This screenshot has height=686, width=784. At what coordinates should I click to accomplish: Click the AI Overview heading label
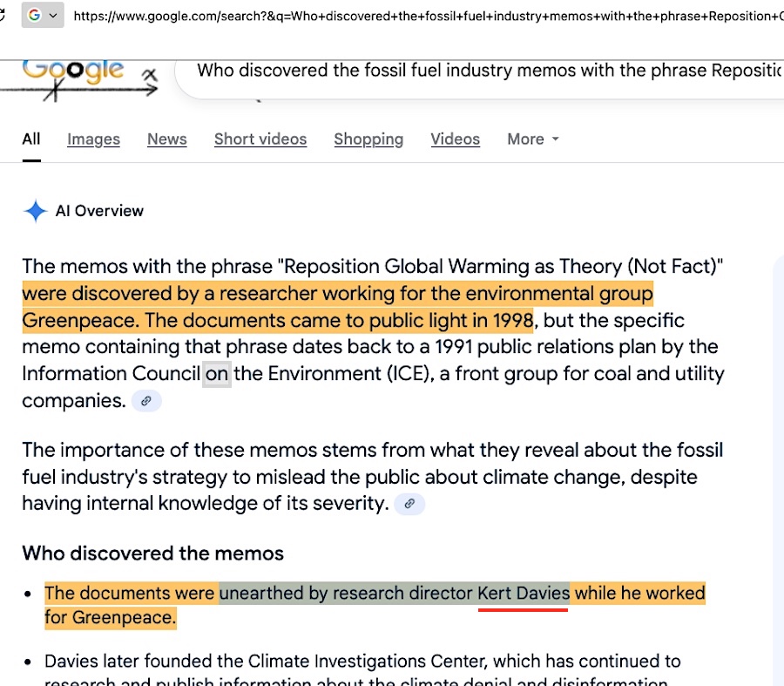(x=99, y=211)
